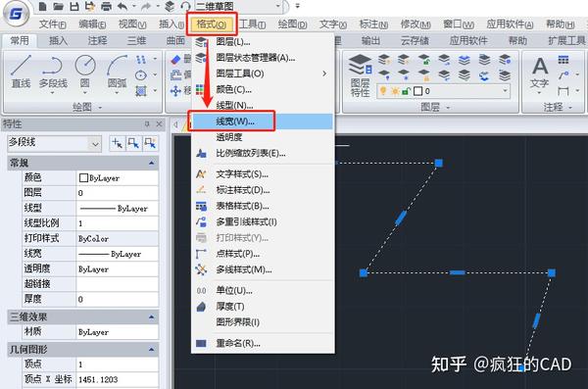Click the ByLayer color swatch in 颜色 row
The height and width of the screenshot is (389, 588).
(83, 178)
